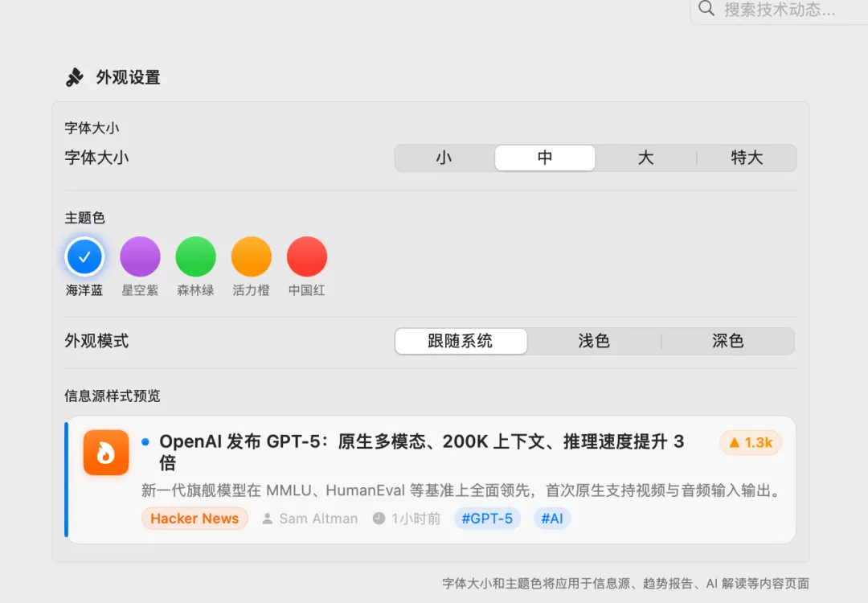868x603 pixels.
Task: Click the upvote triangle in 1.3k badge
Action: click(735, 442)
